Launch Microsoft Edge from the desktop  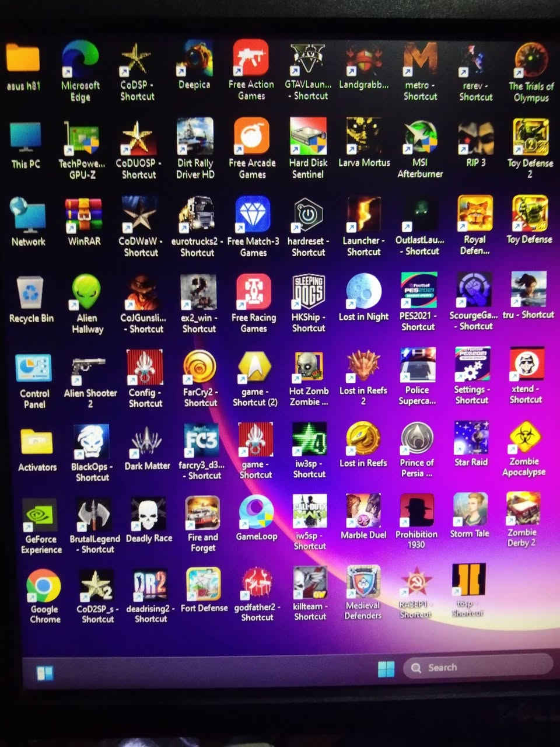[80, 58]
